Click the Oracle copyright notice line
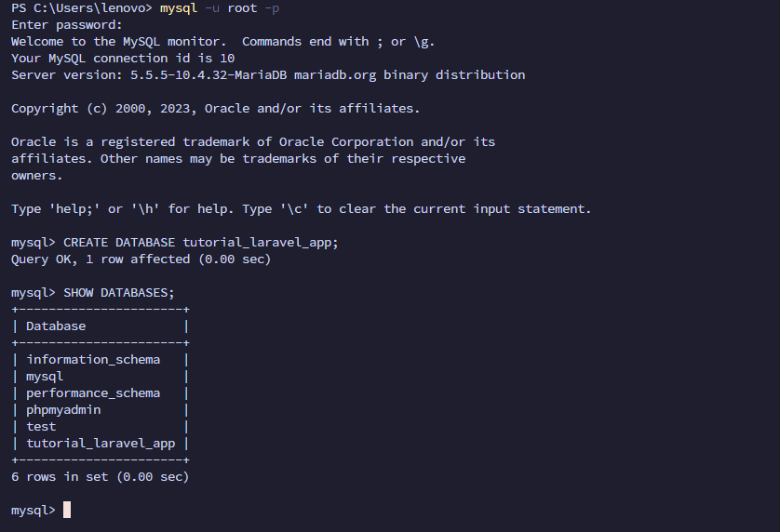The image size is (780, 532). [215, 109]
